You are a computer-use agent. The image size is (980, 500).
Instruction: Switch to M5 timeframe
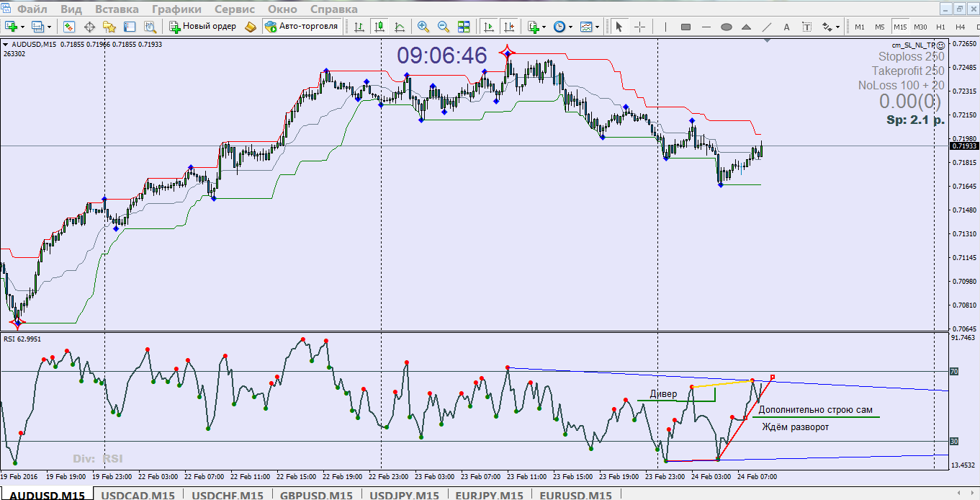880,27
